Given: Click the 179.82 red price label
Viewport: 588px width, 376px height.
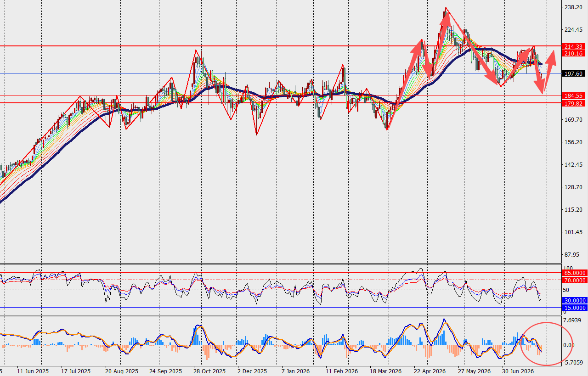Looking at the screenshot, I should 574,103.
